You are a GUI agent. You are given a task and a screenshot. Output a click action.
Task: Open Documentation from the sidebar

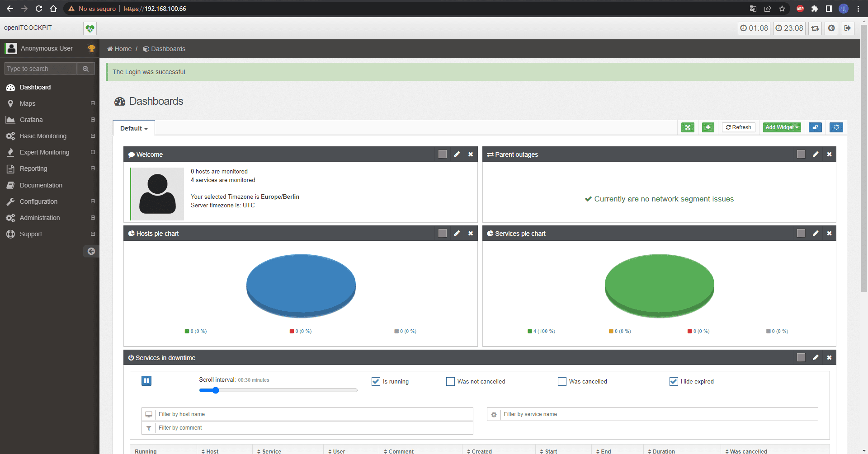pyautogui.click(x=41, y=185)
